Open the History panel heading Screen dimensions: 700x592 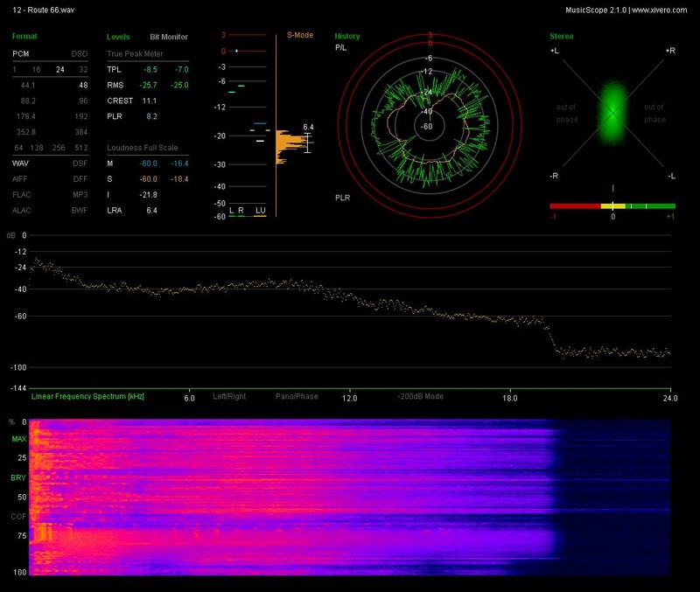pos(347,37)
